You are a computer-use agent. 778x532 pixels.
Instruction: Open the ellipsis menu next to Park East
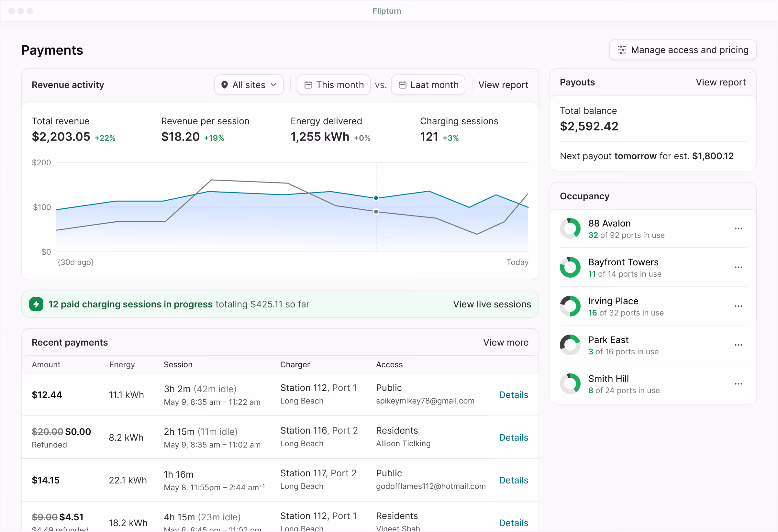(739, 345)
